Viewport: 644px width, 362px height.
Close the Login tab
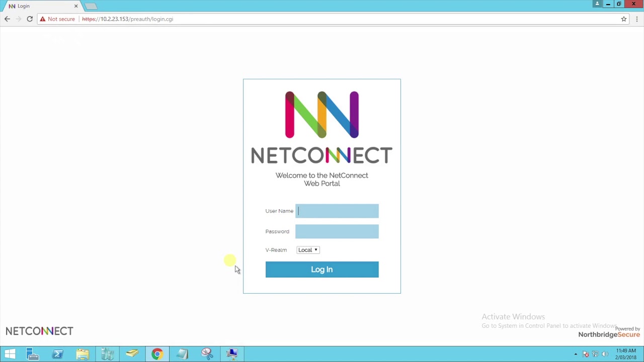tap(76, 6)
